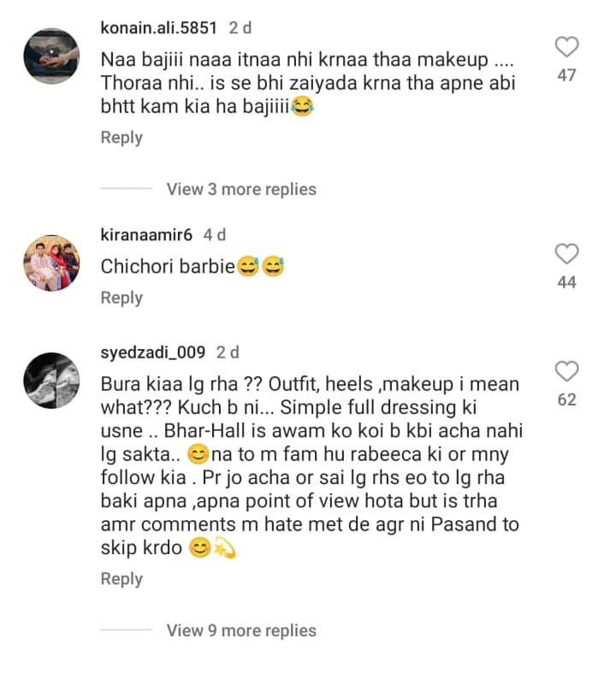Open the konain.ali.5851 username link

tap(160, 27)
